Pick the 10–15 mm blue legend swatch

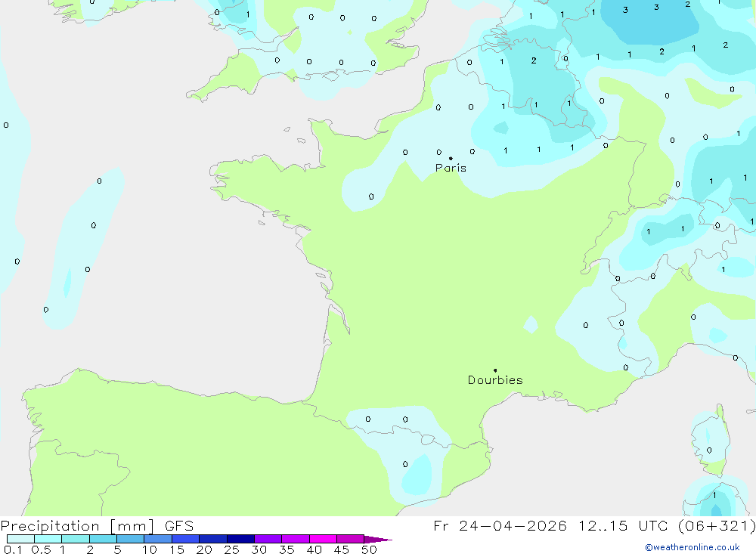pyautogui.click(x=158, y=539)
